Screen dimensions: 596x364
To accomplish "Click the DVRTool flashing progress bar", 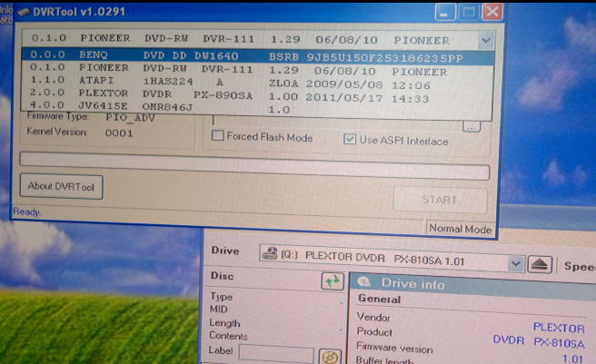I will 254,165.
